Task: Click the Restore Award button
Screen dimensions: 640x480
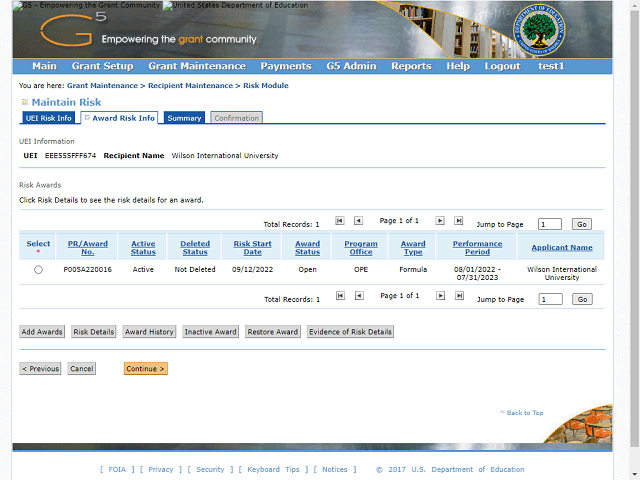Action: (x=273, y=332)
